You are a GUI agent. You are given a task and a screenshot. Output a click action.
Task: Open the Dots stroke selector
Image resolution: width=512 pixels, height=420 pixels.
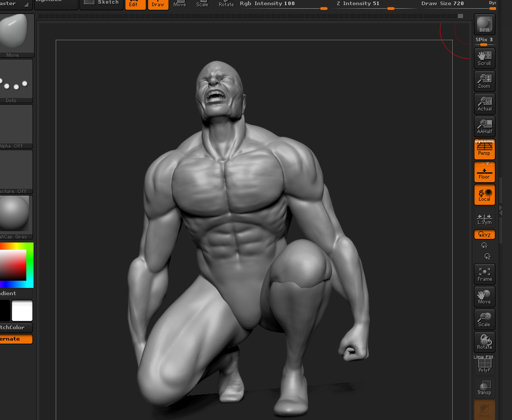[x=16, y=81]
